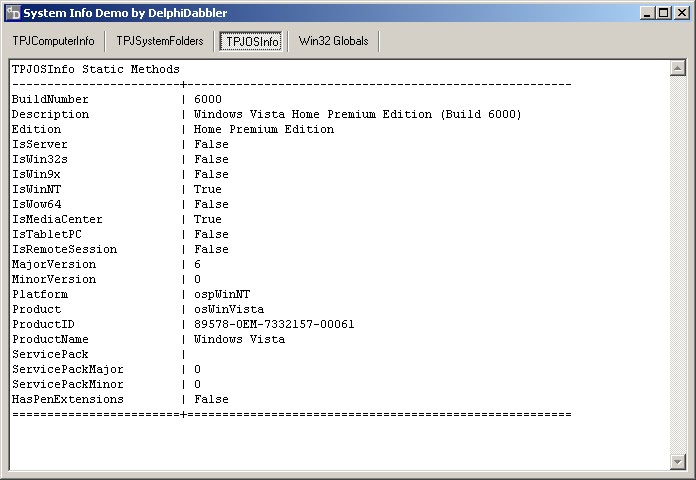Switch to the TPJComputerInfo tab
696x480 pixels.
pos(53,41)
